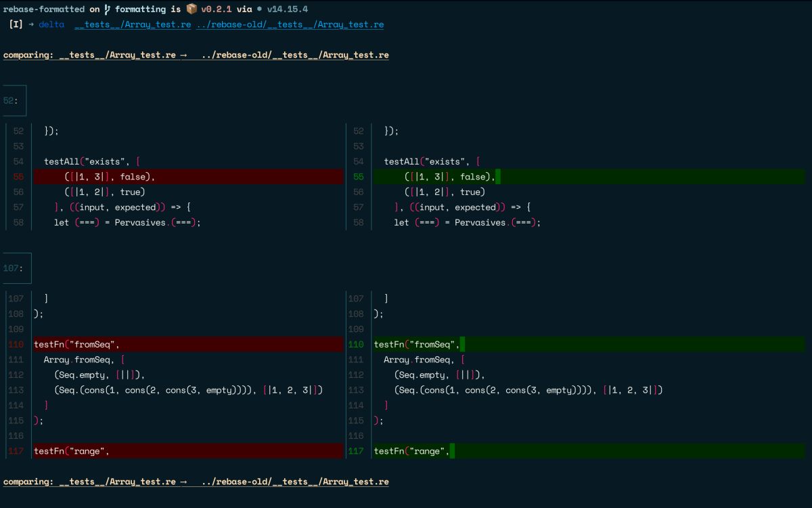Click right pane "([|1, 2|], true)" line
This screenshot has width=812, height=508.
click(x=445, y=192)
